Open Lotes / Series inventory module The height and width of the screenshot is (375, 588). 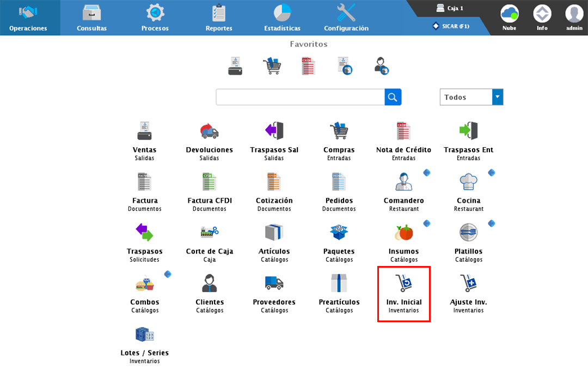[x=144, y=334]
